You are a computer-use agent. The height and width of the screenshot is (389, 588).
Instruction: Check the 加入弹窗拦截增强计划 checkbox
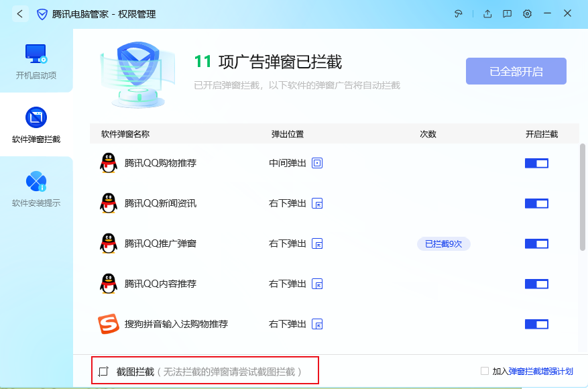(485, 371)
